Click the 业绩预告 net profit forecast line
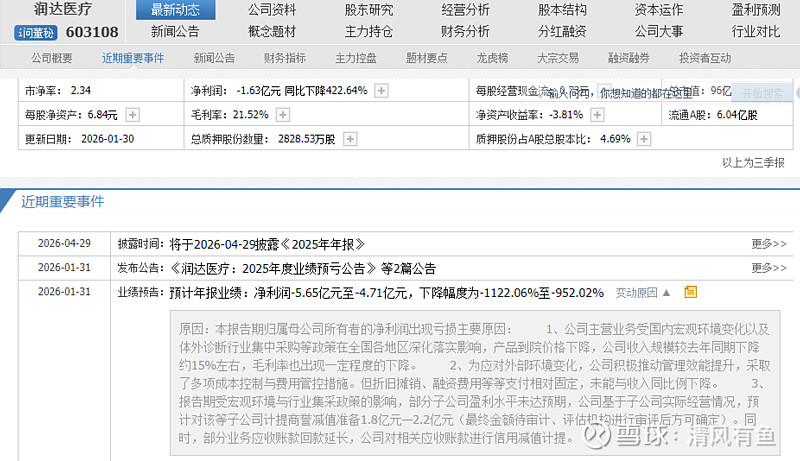 386,293
